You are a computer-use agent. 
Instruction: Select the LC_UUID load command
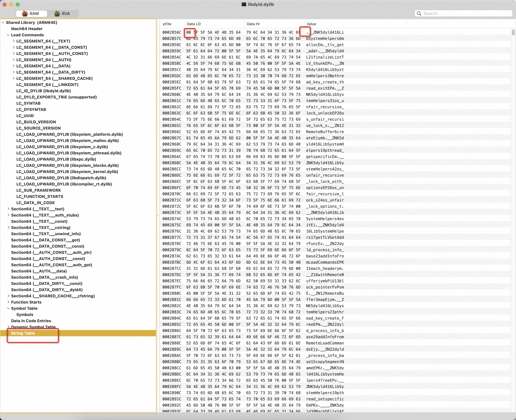point(25,116)
